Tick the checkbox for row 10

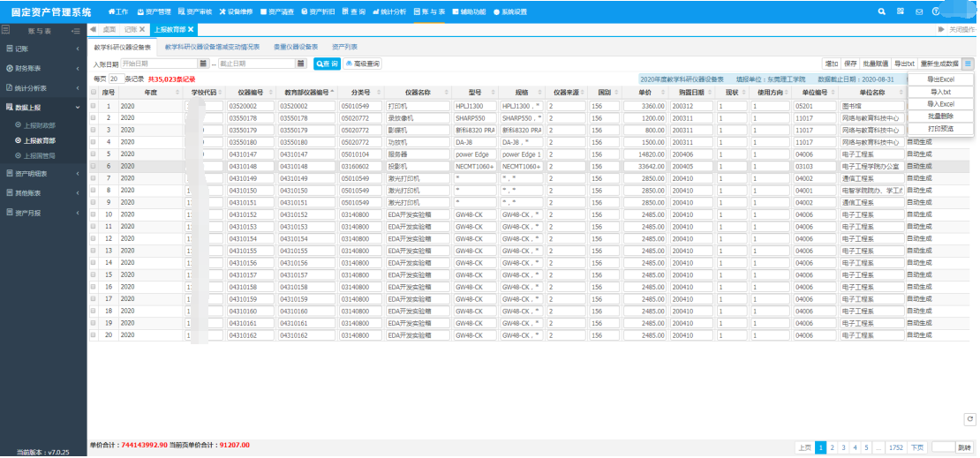(94, 214)
